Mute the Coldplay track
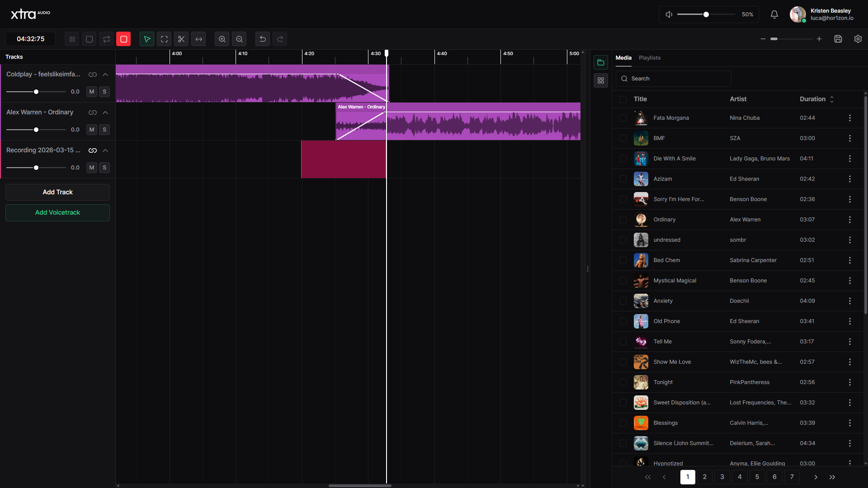The height and width of the screenshot is (488, 868). (91, 91)
